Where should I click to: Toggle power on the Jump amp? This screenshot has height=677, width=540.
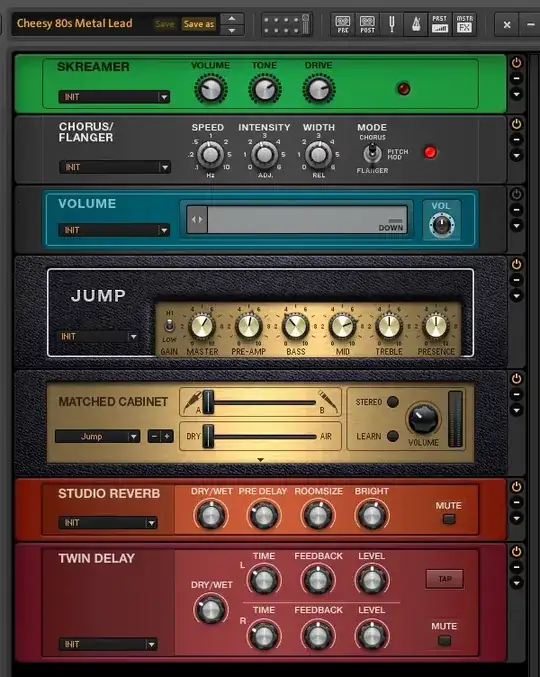pos(516,264)
